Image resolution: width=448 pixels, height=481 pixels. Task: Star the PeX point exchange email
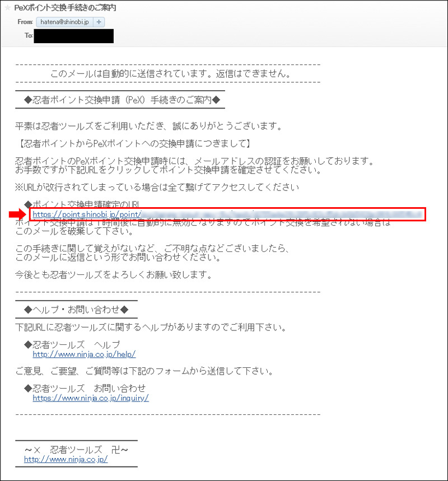(7, 8)
